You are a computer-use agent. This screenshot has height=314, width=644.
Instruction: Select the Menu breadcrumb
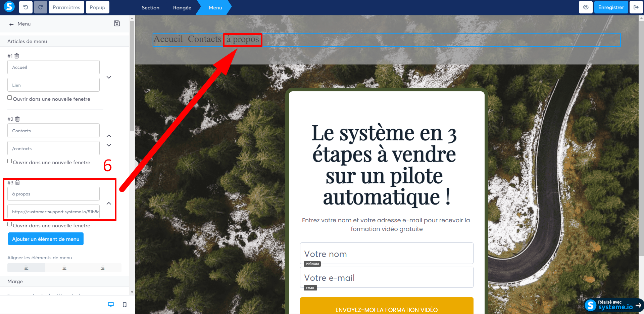click(x=215, y=8)
